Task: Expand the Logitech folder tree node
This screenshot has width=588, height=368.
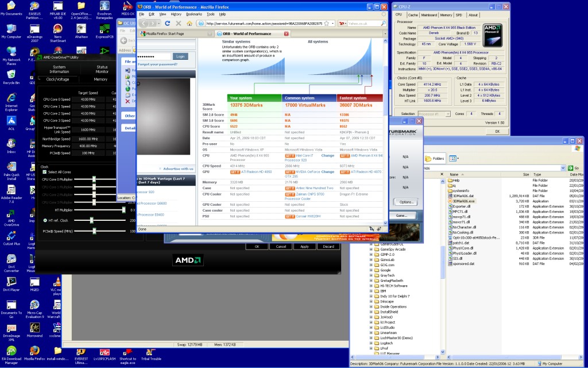Action: tap(370, 343)
